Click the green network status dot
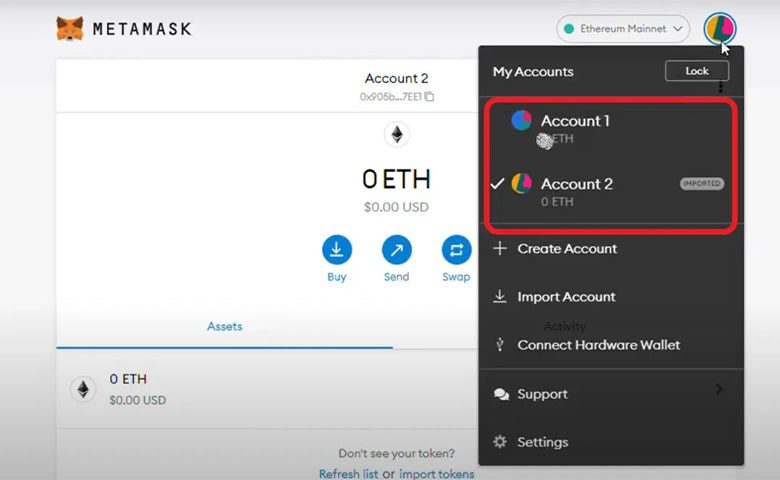Screen dimensions: 780x480 [569, 29]
